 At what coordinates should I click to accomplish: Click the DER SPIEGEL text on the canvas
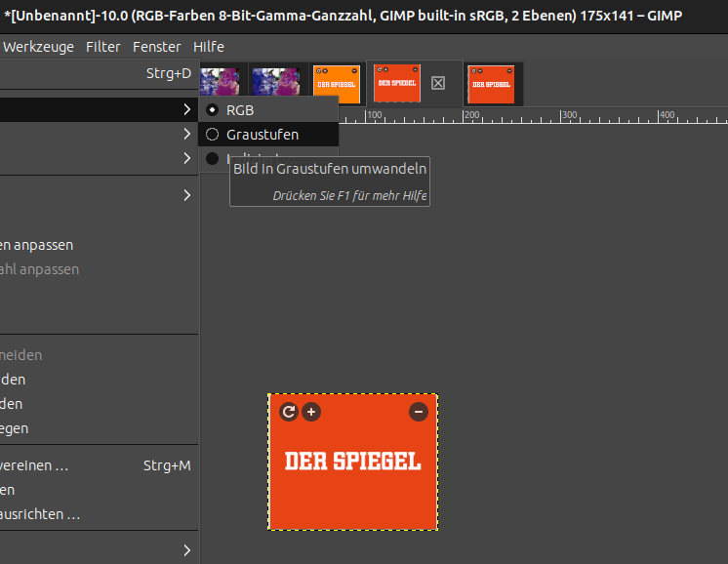coord(352,461)
